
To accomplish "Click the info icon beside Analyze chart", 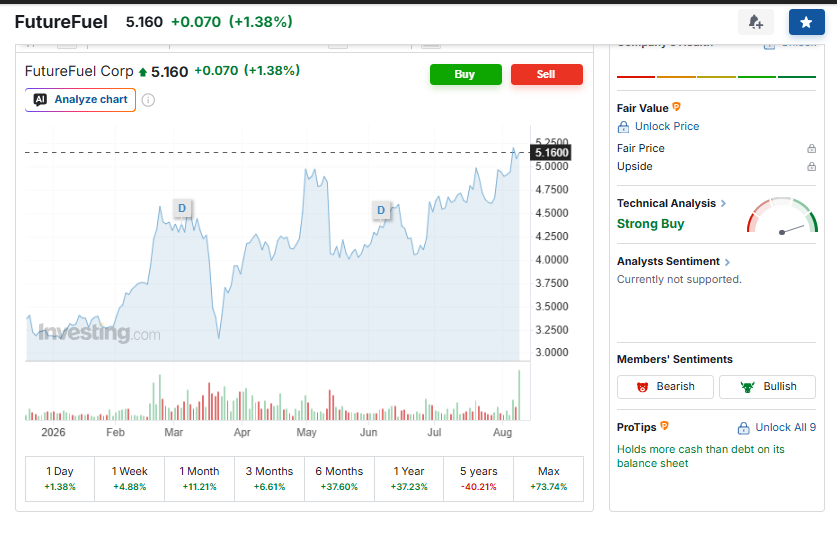I will coord(148,100).
